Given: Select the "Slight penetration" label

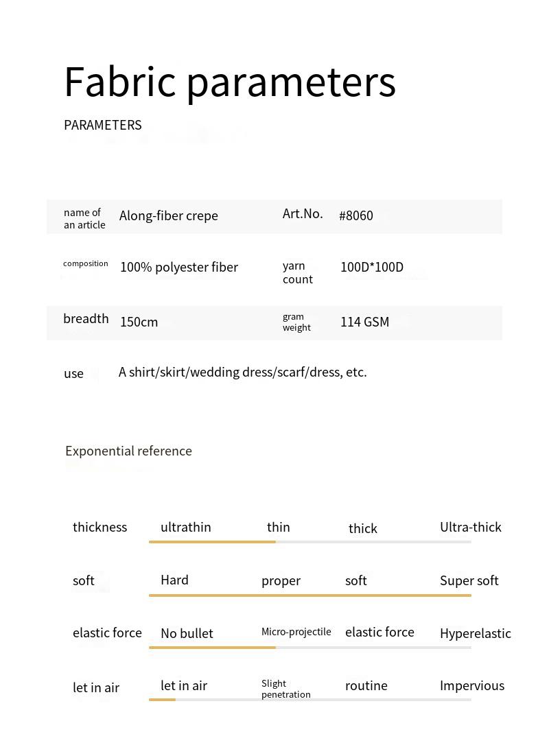Looking at the screenshot, I should point(286,689).
